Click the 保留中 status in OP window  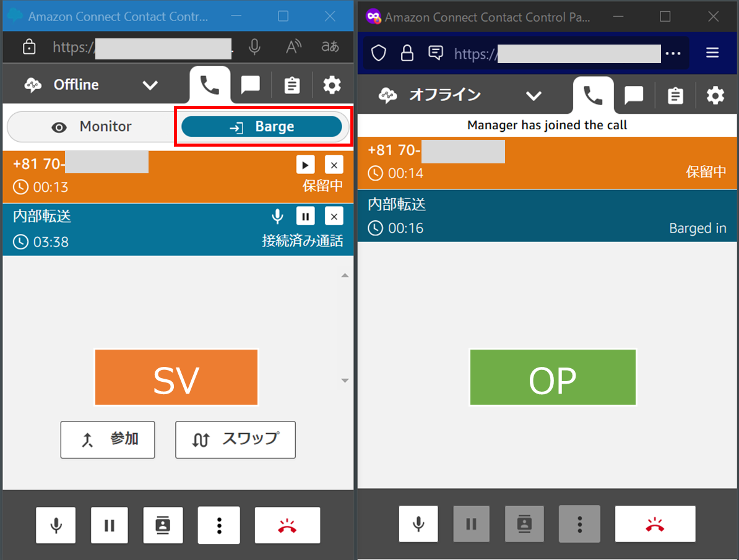click(x=706, y=172)
